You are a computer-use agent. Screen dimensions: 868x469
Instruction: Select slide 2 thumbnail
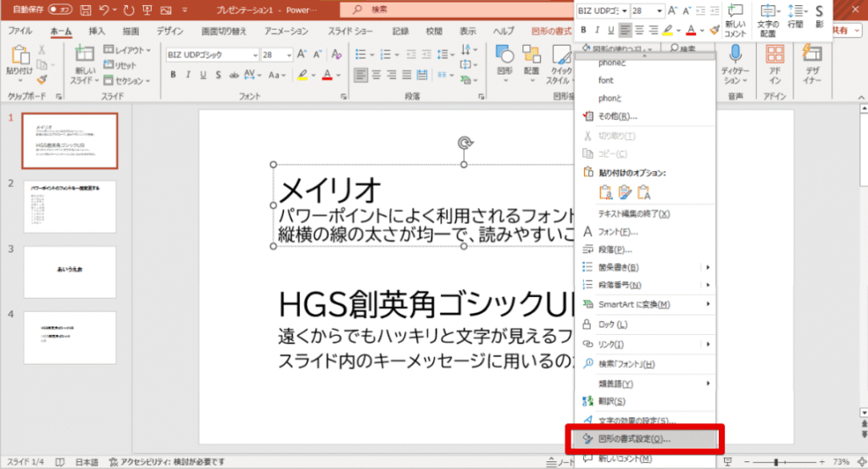(x=70, y=207)
